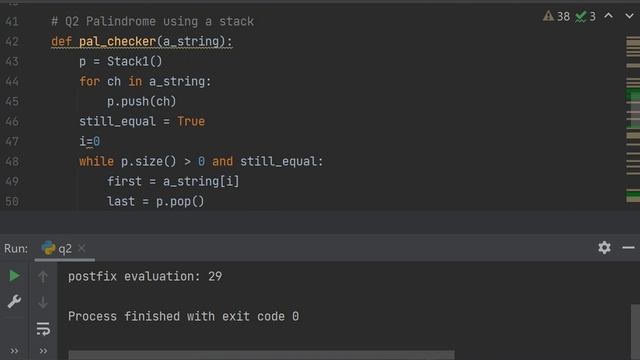
Task: Hide the Run panel with minus icon
Action: (628, 247)
